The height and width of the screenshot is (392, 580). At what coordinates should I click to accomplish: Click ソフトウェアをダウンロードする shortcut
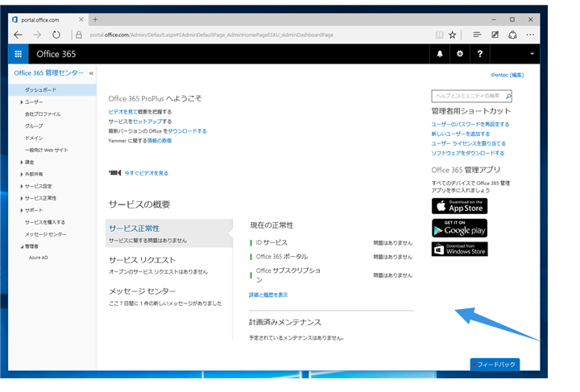coord(468,153)
